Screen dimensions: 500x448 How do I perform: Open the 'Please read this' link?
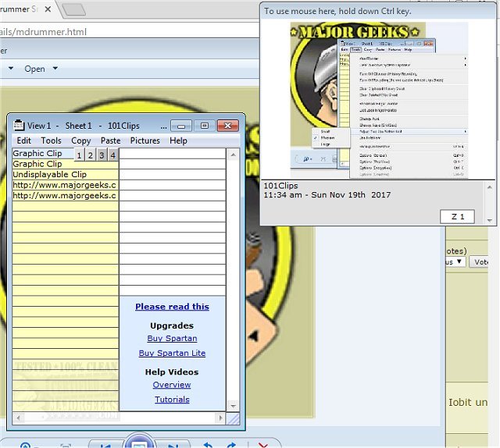coord(172,307)
